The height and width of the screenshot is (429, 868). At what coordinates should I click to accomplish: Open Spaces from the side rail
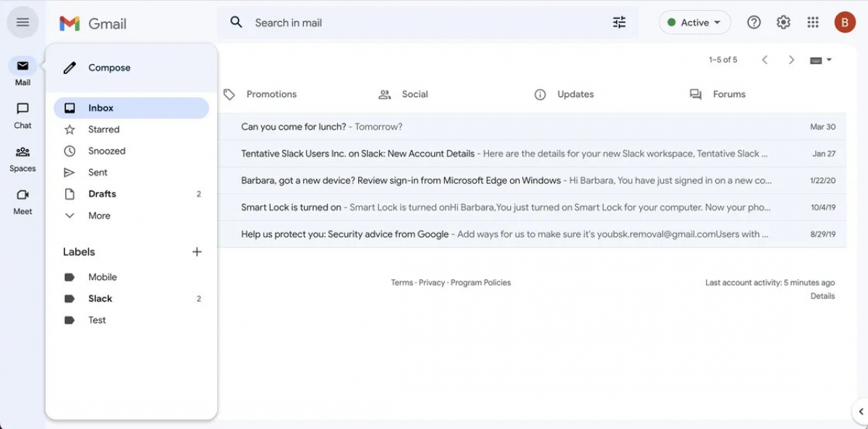22,158
